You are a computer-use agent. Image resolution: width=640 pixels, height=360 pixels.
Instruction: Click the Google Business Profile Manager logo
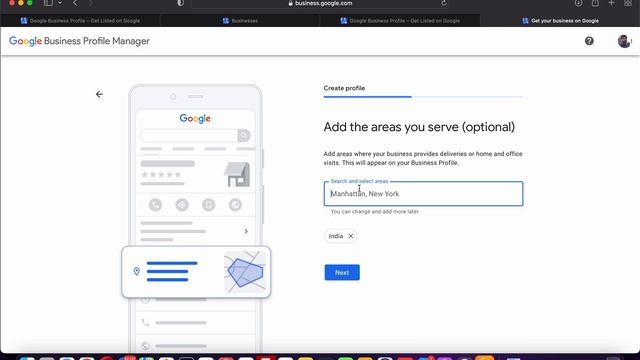click(x=79, y=41)
